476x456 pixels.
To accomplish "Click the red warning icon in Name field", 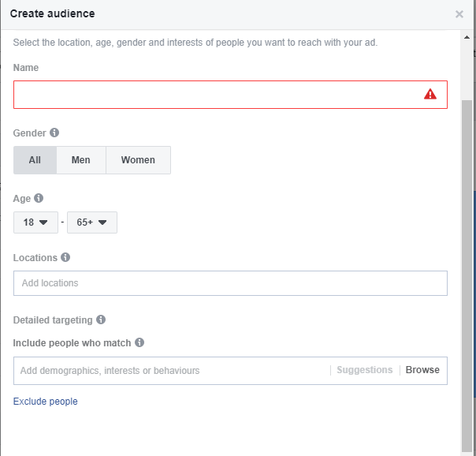I will point(430,94).
